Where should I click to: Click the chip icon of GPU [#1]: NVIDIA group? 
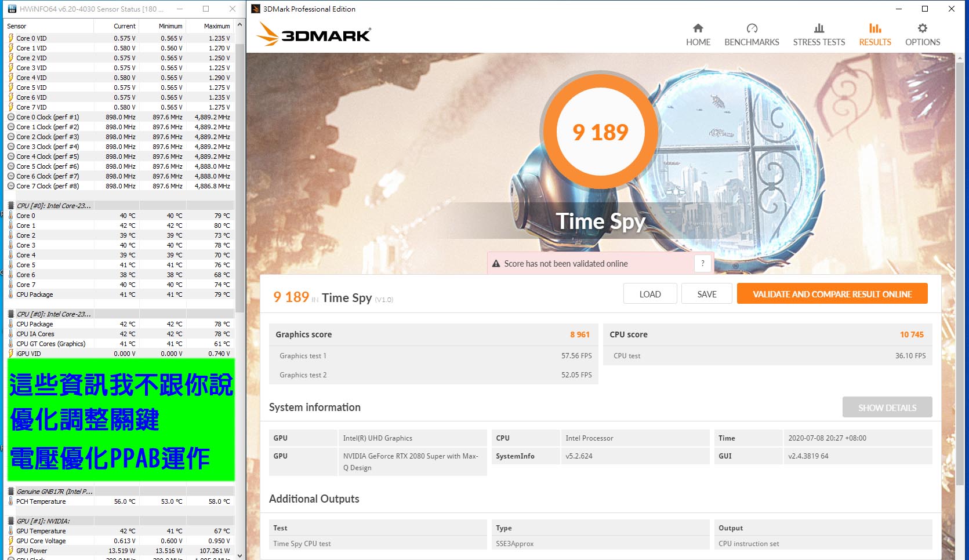pos(11,521)
